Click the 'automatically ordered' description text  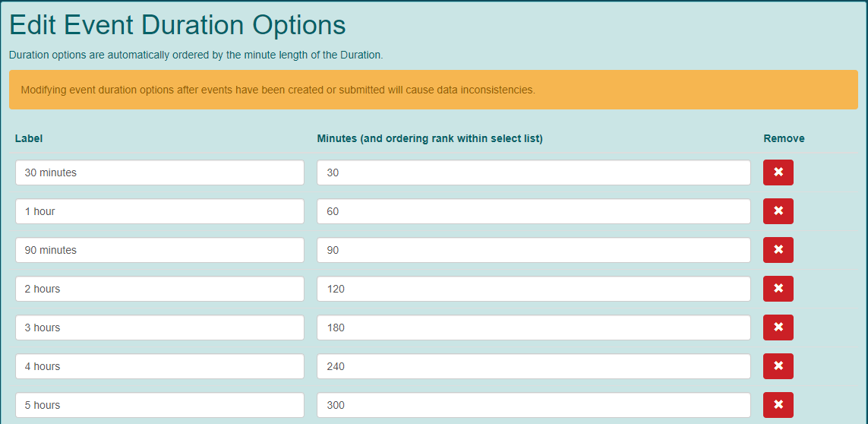click(x=196, y=55)
